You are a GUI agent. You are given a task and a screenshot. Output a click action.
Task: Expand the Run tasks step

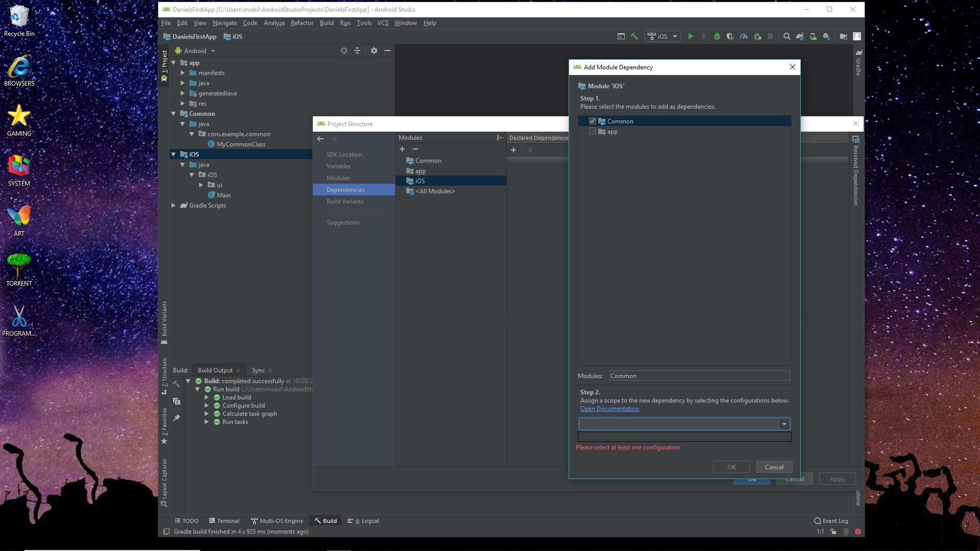pos(206,422)
